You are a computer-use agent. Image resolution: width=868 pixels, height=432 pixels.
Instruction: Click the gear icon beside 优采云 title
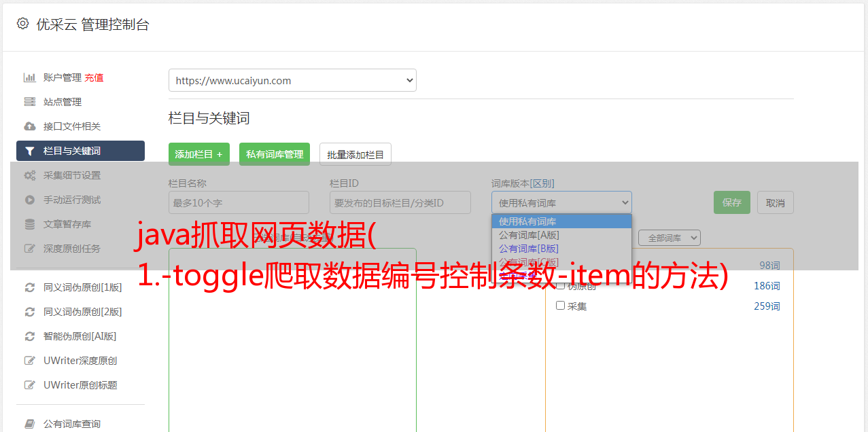(22, 24)
